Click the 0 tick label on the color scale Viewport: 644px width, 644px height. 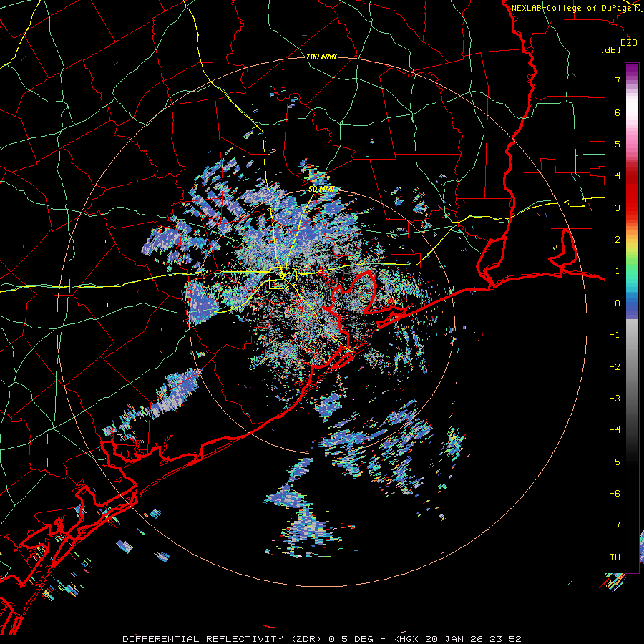618,303
